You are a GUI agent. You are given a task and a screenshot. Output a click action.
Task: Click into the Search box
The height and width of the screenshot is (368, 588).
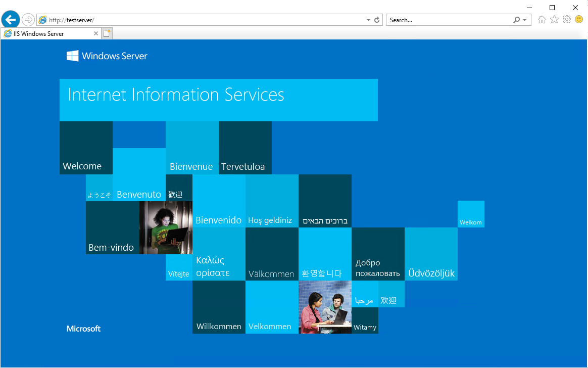450,20
